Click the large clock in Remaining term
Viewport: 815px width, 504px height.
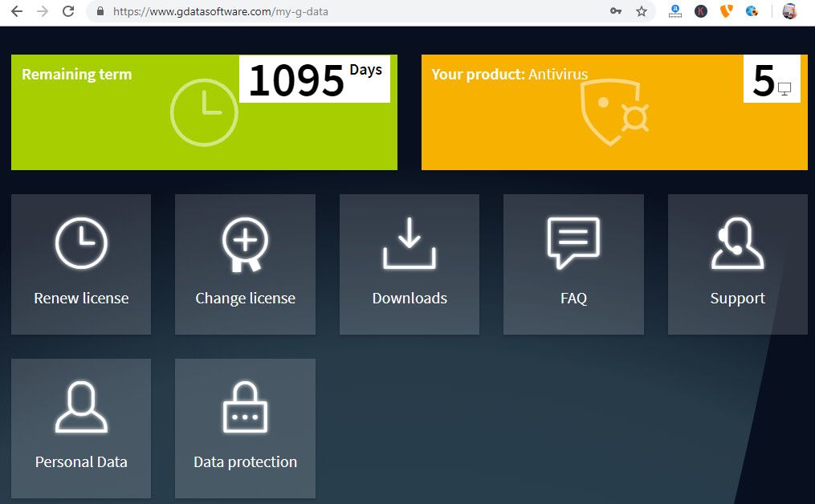pos(204,112)
